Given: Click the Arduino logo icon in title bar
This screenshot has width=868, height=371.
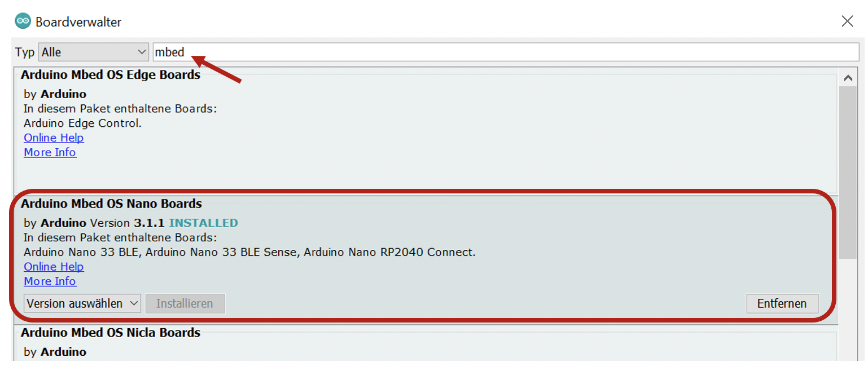Looking at the screenshot, I should tap(23, 22).
